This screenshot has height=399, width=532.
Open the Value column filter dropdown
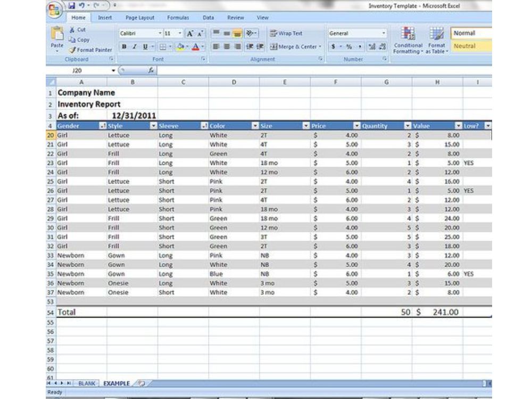click(x=459, y=126)
